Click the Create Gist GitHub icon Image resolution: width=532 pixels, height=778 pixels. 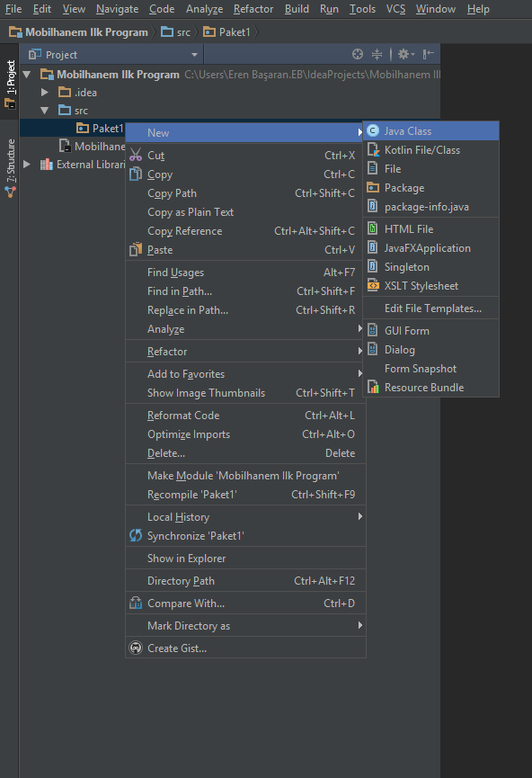[x=136, y=648]
